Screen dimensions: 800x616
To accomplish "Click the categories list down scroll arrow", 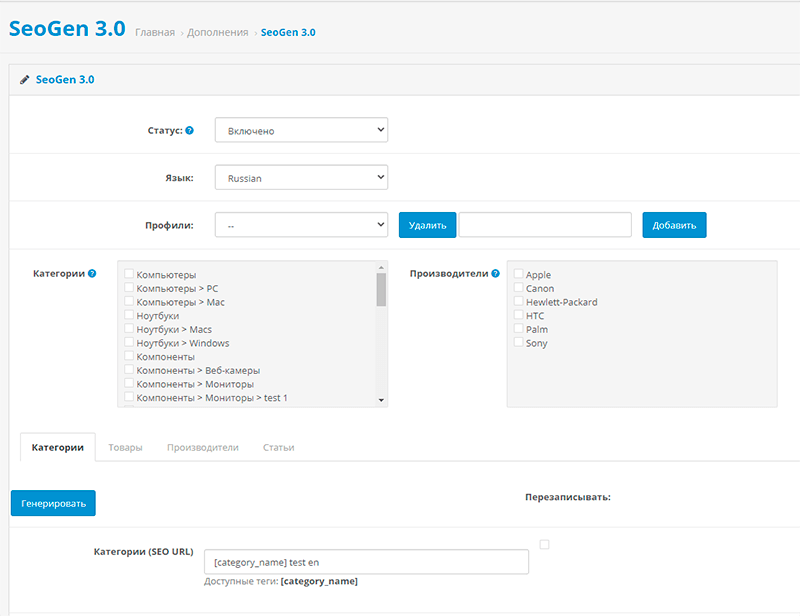I will click(x=381, y=400).
